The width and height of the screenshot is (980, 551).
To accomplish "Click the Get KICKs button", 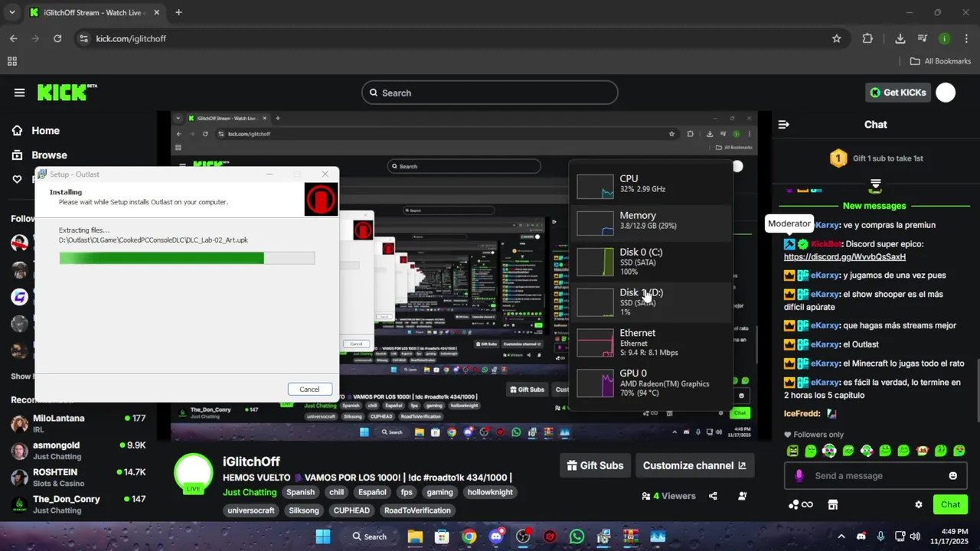I will [898, 93].
